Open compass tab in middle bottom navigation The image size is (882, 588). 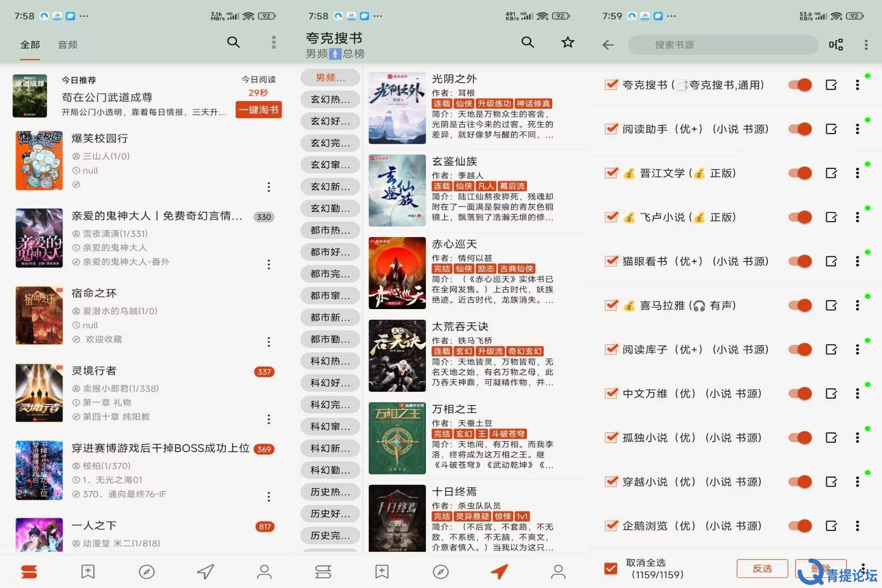[441, 571]
